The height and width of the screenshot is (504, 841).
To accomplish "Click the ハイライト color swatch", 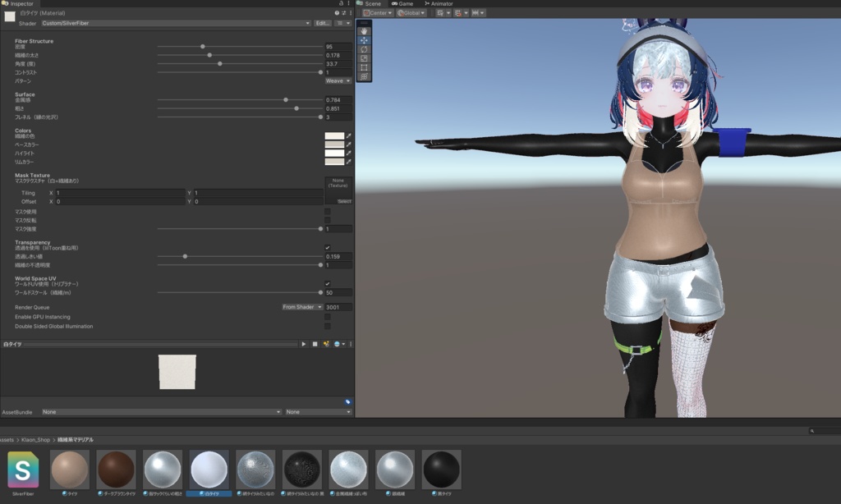I will 335,153.
